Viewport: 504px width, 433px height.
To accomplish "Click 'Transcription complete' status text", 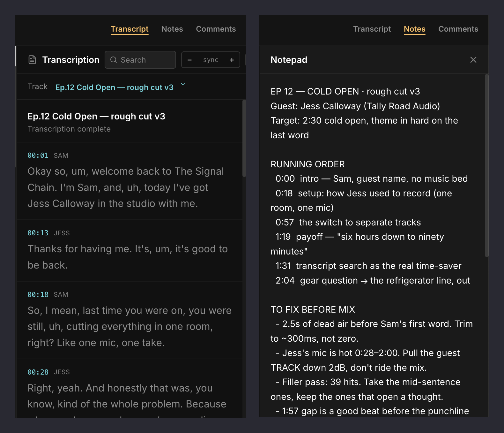I will (69, 129).
